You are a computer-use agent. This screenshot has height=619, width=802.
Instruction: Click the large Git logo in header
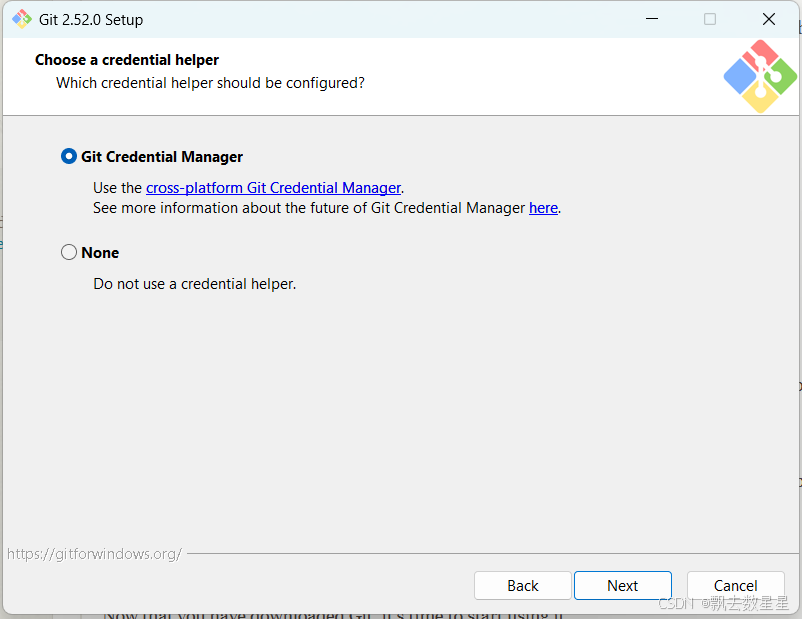(x=760, y=76)
